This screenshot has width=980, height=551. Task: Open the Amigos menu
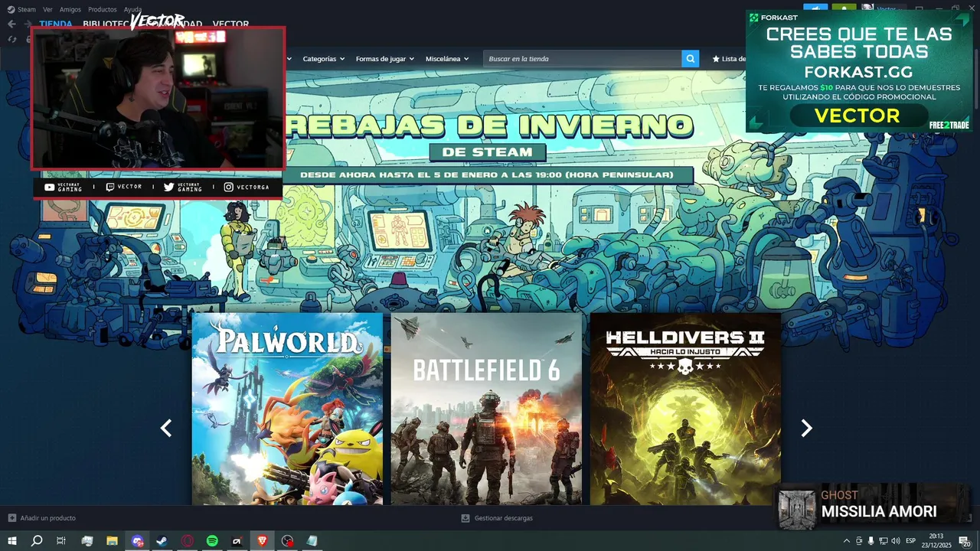coord(70,9)
